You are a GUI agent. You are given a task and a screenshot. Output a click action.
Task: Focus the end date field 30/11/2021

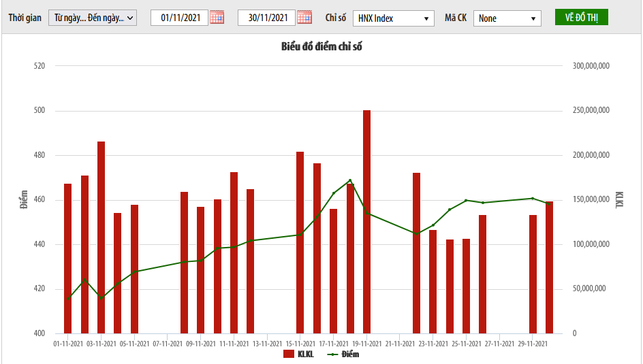(x=267, y=18)
